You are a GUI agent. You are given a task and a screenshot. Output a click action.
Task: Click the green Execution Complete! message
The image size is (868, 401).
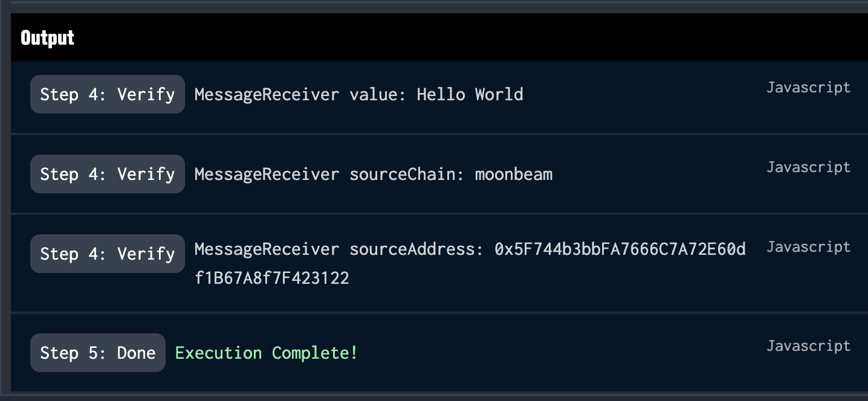[x=266, y=353]
